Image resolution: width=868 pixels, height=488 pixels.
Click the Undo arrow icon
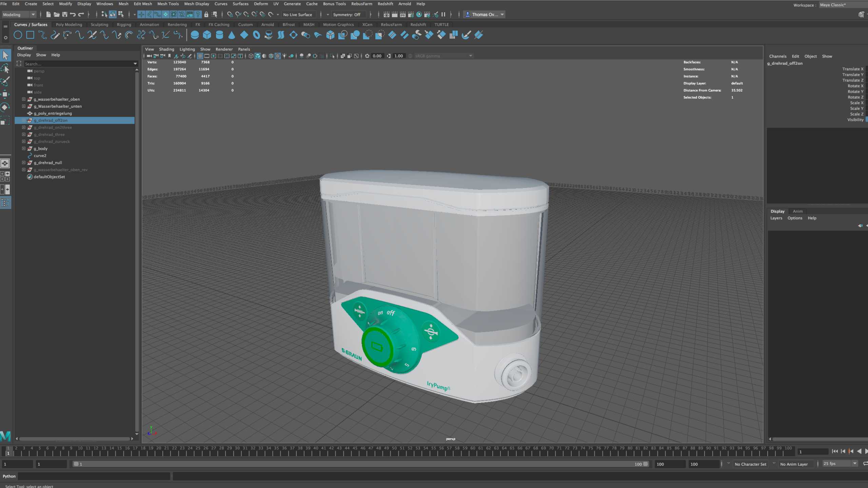[73, 15]
